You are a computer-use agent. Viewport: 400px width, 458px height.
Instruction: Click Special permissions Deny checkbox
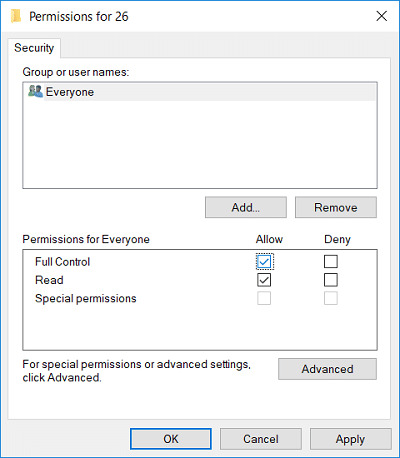[x=331, y=298]
